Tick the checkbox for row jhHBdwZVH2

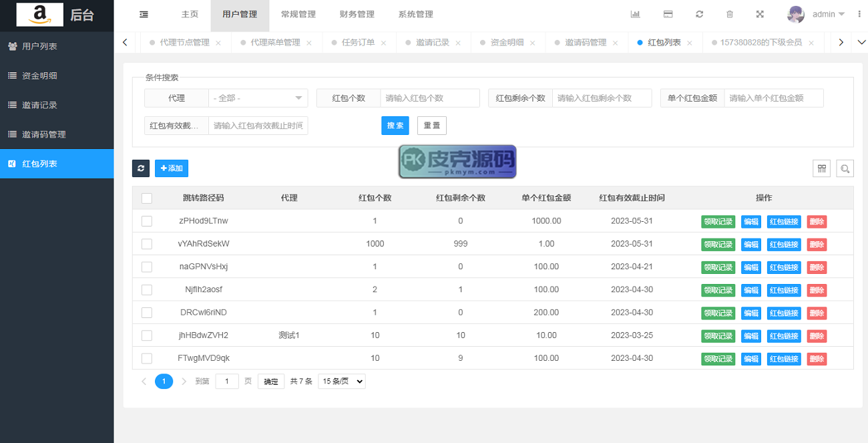(x=147, y=335)
